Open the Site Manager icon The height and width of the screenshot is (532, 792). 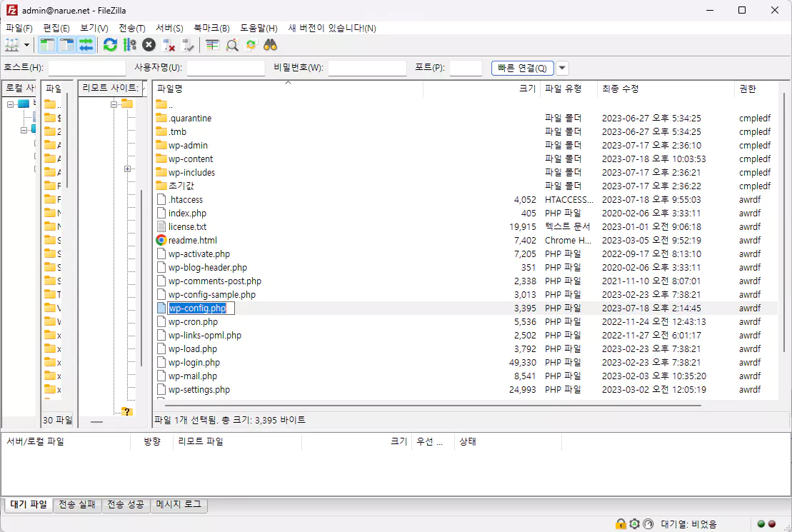(11, 45)
